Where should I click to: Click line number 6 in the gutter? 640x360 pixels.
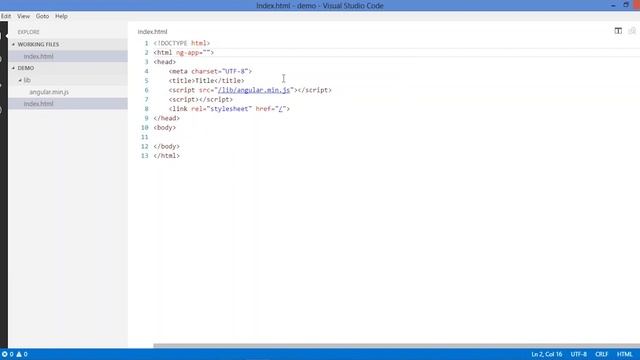point(146,90)
